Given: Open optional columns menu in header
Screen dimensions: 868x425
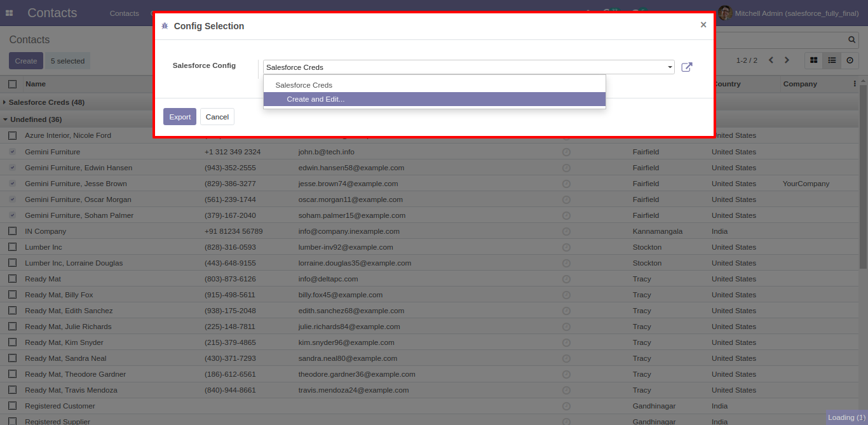Looking at the screenshot, I should coord(855,84).
